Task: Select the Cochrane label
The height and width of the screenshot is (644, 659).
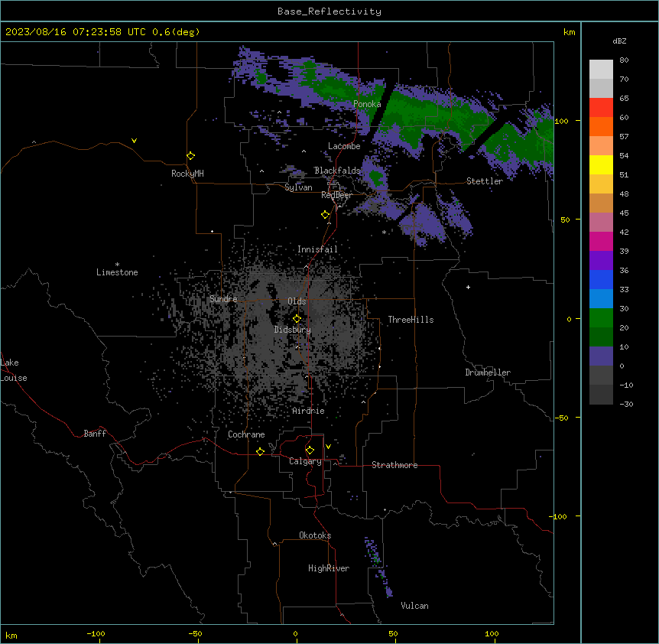Action: click(x=246, y=434)
